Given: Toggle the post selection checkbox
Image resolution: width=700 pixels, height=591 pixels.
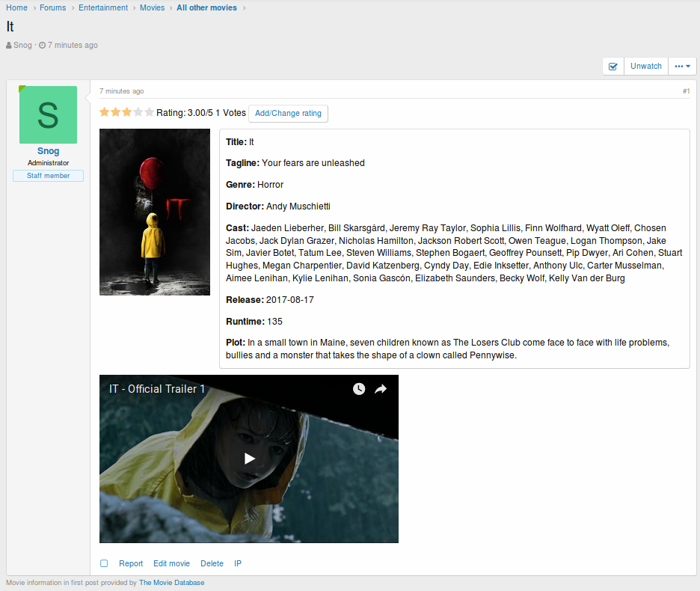Looking at the screenshot, I should pyautogui.click(x=104, y=563).
